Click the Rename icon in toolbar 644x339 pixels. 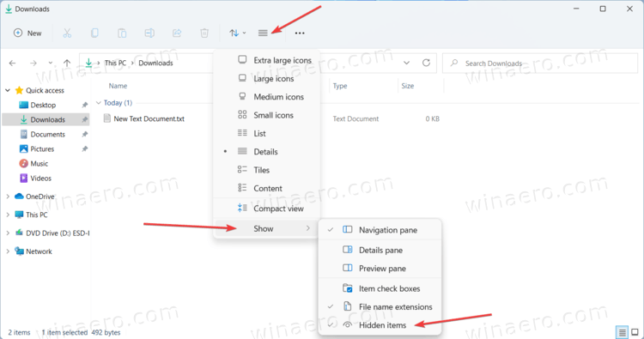tap(149, 33)
